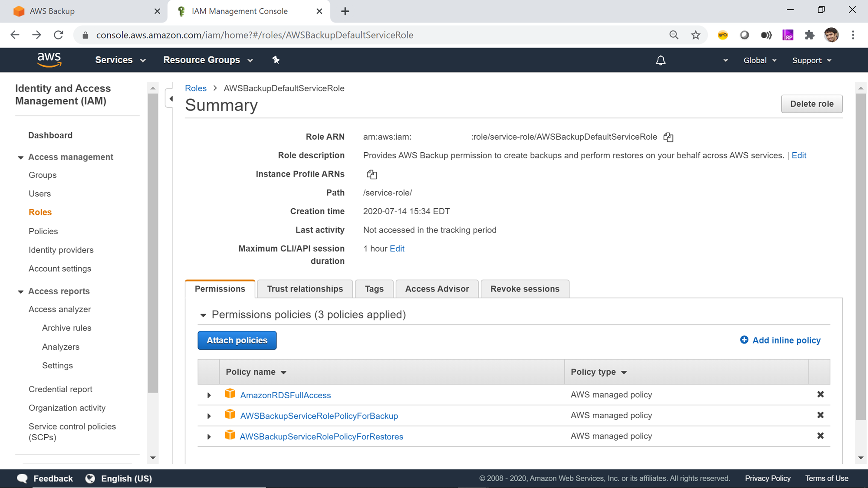Image resolution: width=868 pixels, height=488 pixels.
Task: Click the Delete role button
Action: (x=812, y=104)
